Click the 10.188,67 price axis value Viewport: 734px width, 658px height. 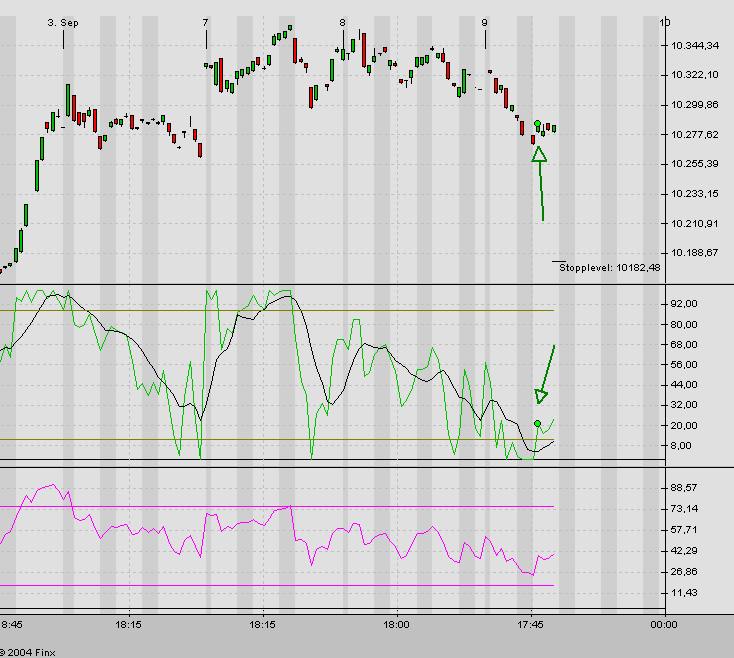point(697,253)
